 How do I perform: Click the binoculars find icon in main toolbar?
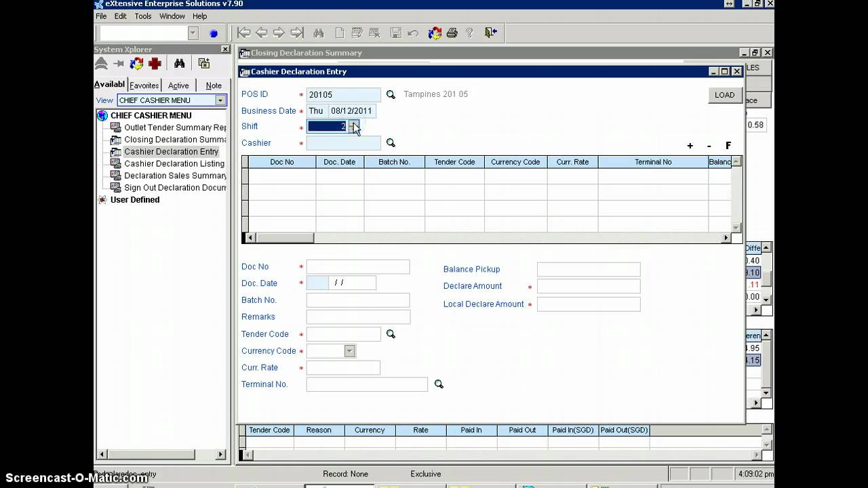(x=318, y=33)
